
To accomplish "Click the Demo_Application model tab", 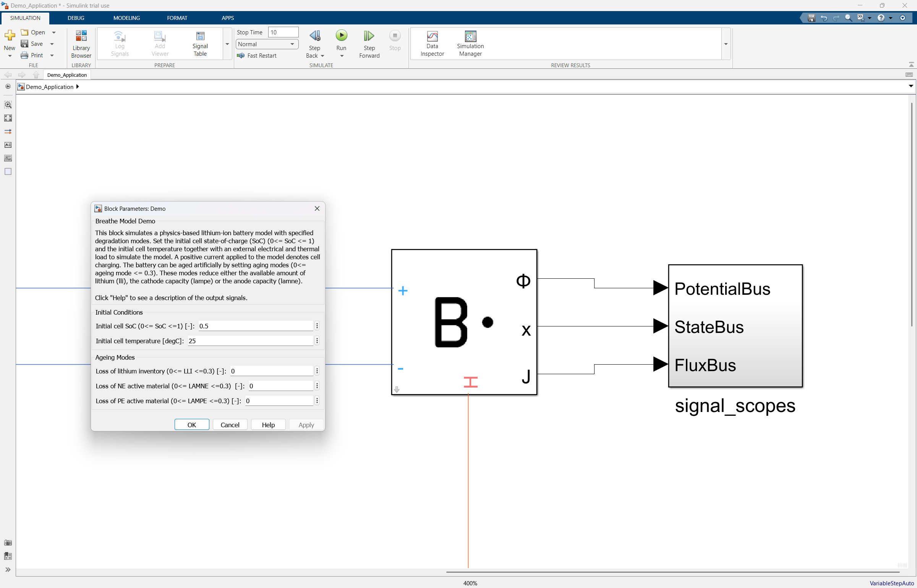I will click(67, 75).
